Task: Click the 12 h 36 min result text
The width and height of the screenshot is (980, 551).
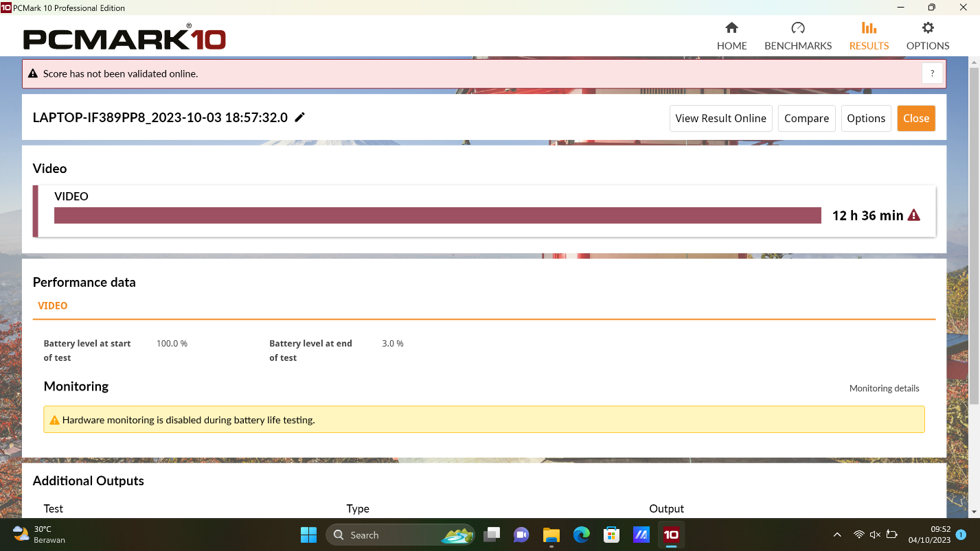Action: 867,215
